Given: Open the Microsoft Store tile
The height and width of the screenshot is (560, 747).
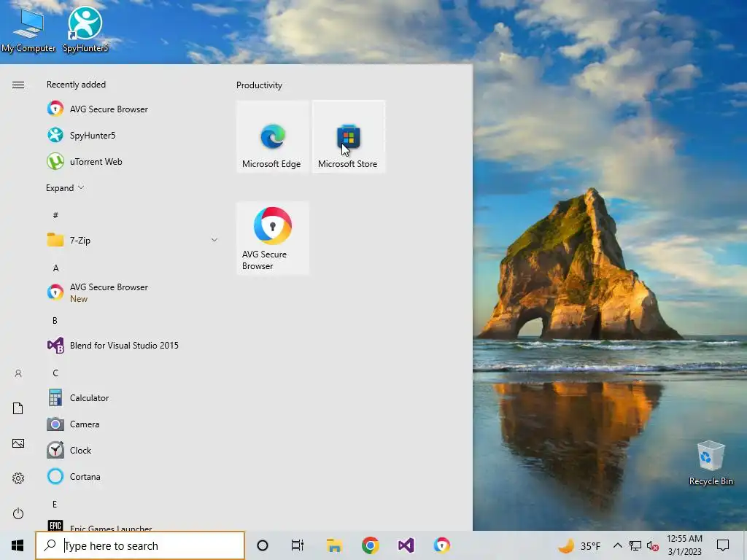Looking at the screenshot, I should click(x=348, y=136).
